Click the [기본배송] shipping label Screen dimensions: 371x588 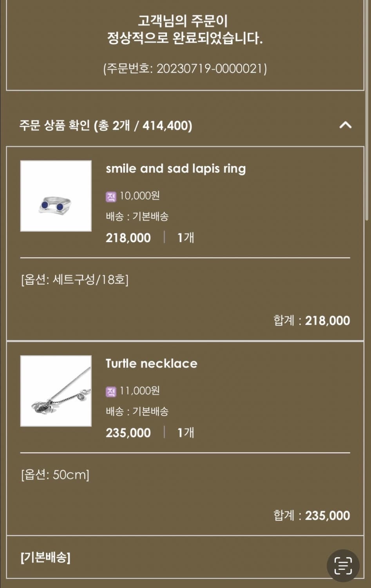(x=45, y=557)
